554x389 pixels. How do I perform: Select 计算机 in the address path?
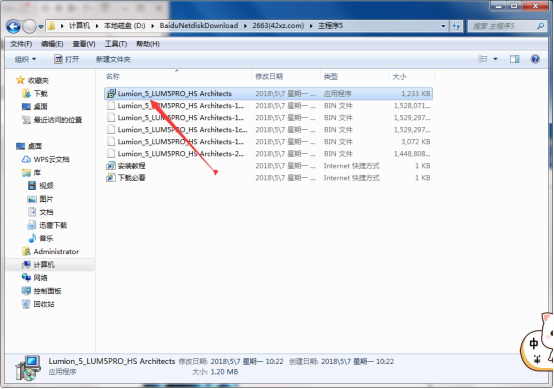click(x=79, y=26)
